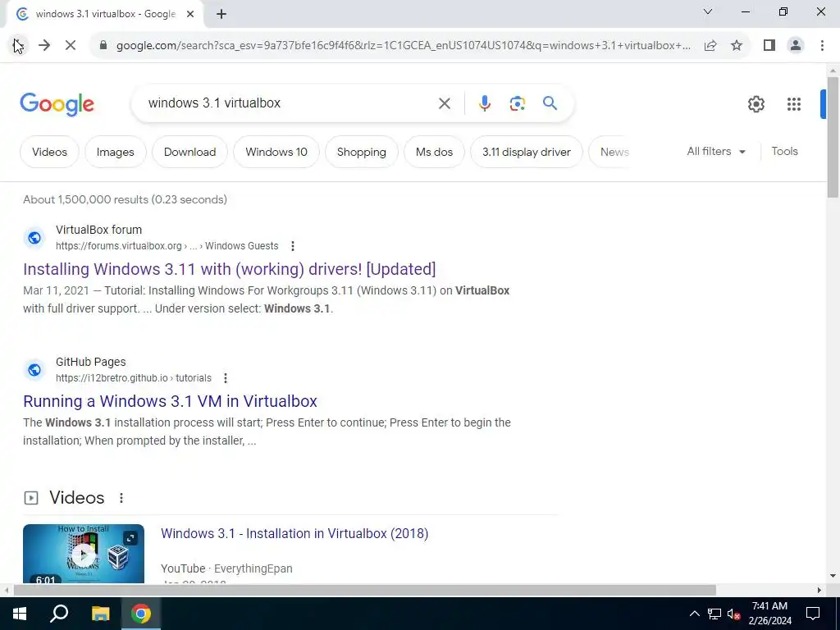Viewport: 840px width, 630px height.
Task: Open more options for Videos section
Action: click(121, 498)
